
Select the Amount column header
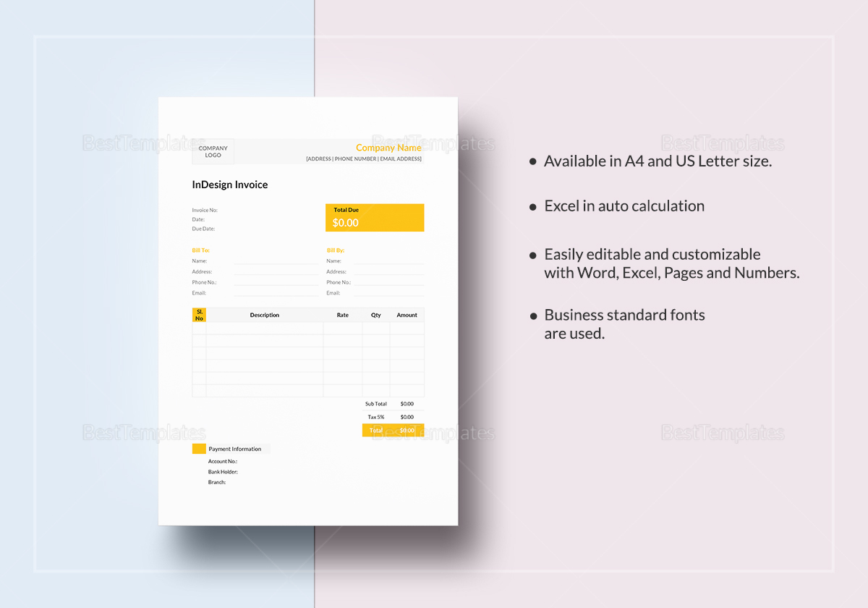pyautogui.click(x=407, y=314)
